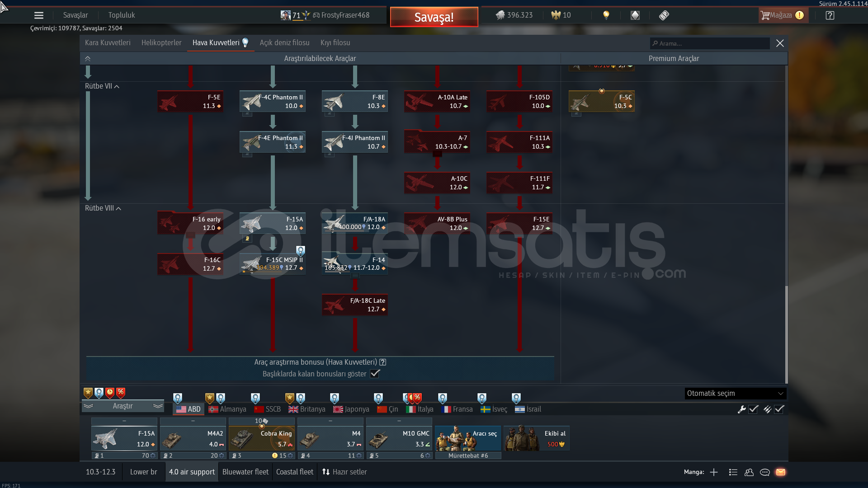Select the 10.3-12.3 preset

click(101, 472)
